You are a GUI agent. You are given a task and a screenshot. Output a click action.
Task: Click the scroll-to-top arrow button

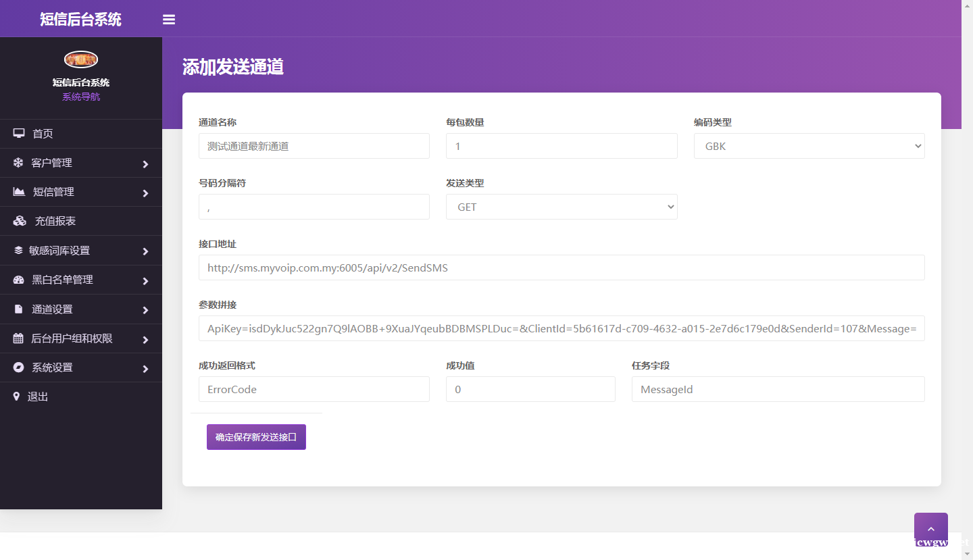tap(930, 528)
